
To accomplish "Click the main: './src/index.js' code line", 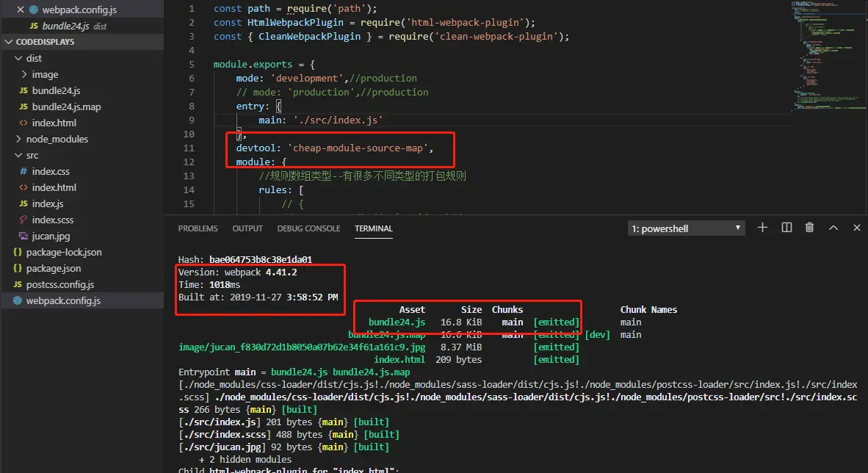I will [320, 120].
